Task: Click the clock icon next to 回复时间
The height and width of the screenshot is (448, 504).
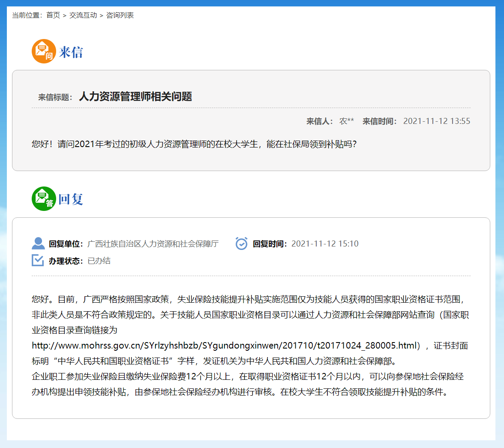Action: tap(241, 243)
